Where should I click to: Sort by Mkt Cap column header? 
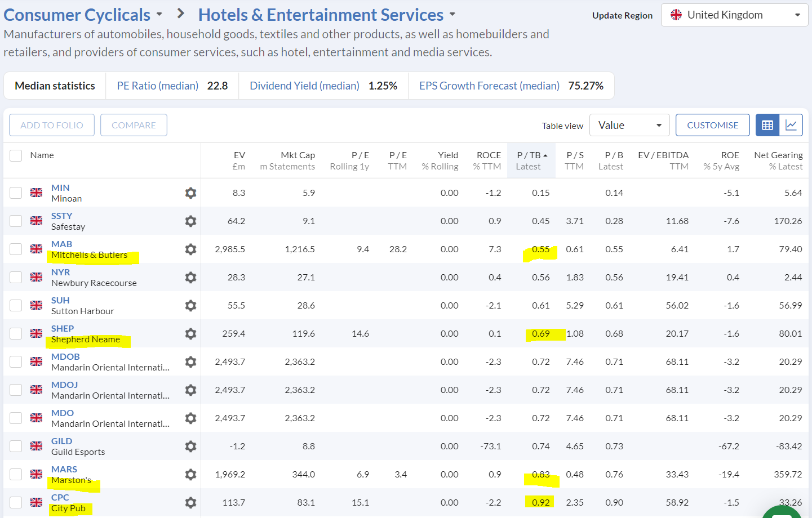pyautogui.click(x=287, y=160)
